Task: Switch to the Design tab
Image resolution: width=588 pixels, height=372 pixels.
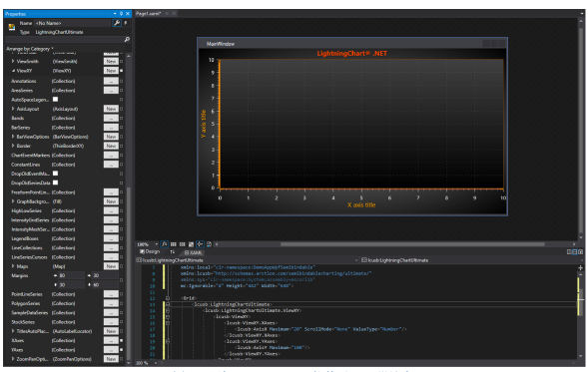Action: (150, 251)
